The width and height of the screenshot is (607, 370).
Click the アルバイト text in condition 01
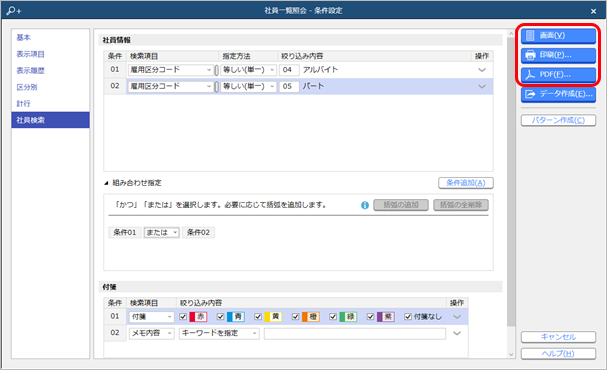[320, 70]
